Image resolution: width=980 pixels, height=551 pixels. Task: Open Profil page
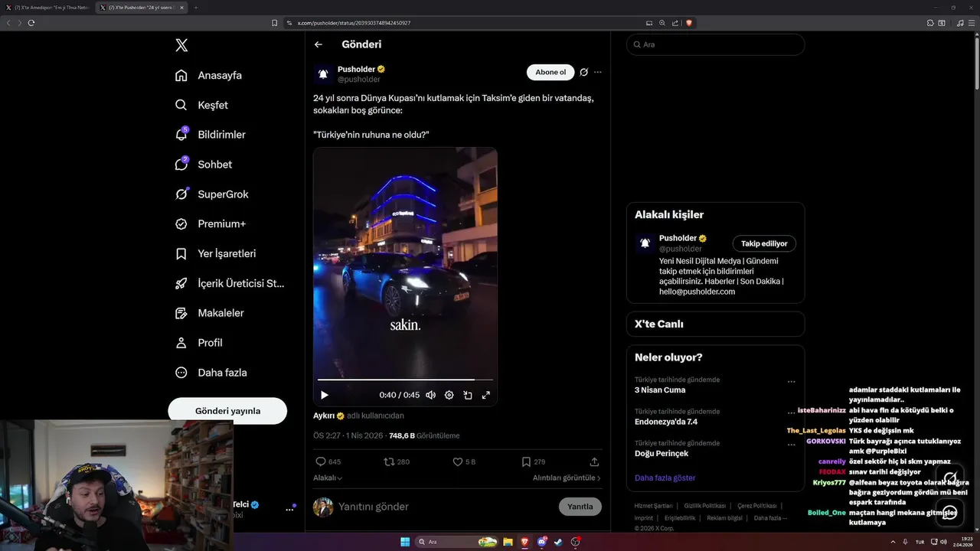[198, 343]
